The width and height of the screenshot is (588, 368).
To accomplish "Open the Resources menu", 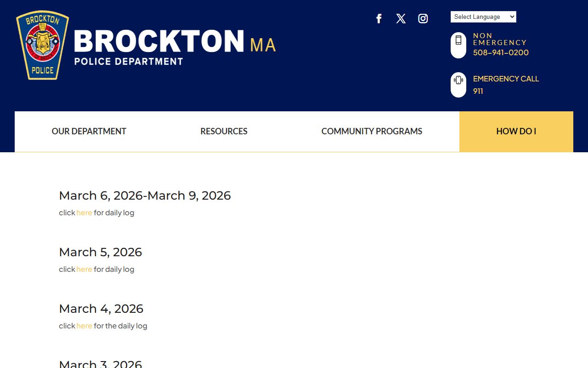I will tap(224, 132).
